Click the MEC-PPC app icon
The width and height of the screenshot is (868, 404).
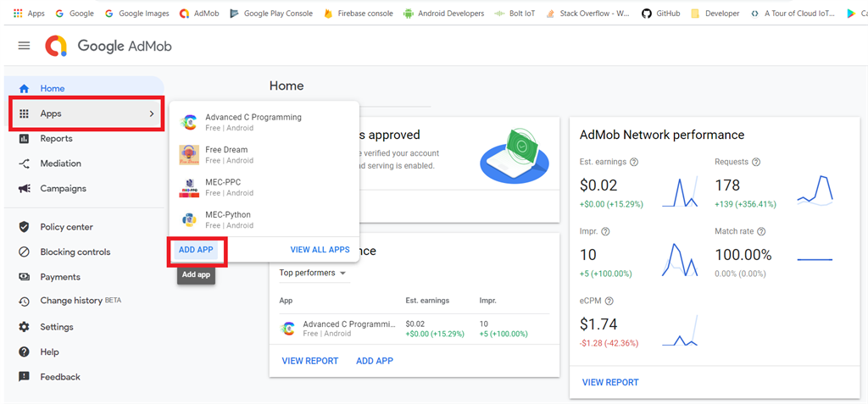pyautogui.click(x=189, y=188)
